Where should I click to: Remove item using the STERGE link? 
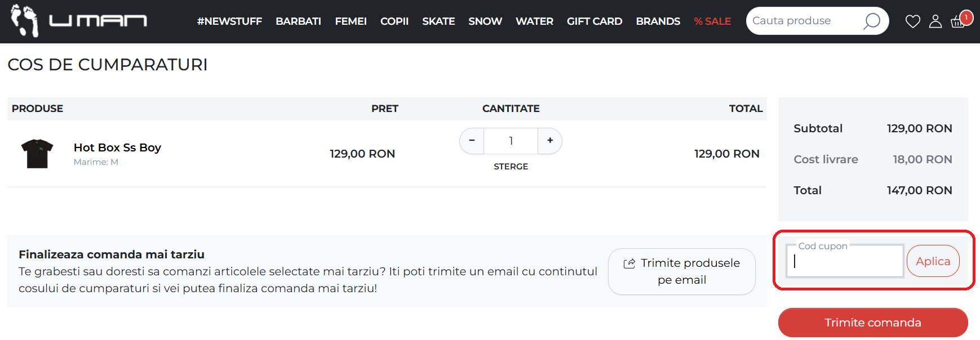tap(511, 167)
